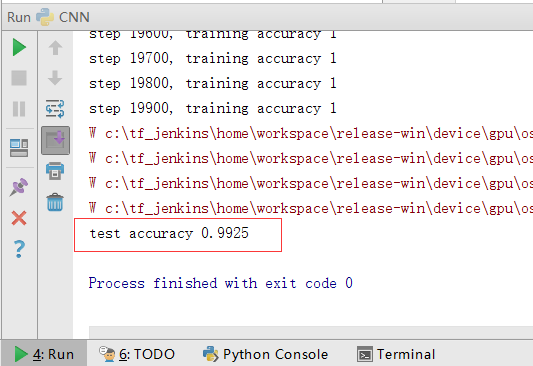The width and height of the screenshot is (533, 366).
Task: Click the test accuracy 0.9925 output line
Action: click(169, 233)
